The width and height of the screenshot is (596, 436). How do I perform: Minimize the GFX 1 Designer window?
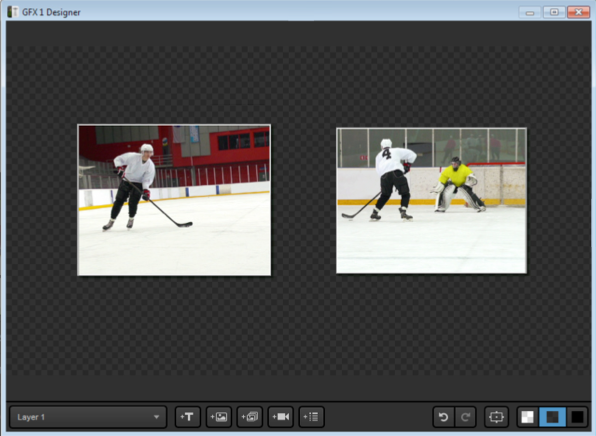(x=530, y=12)
